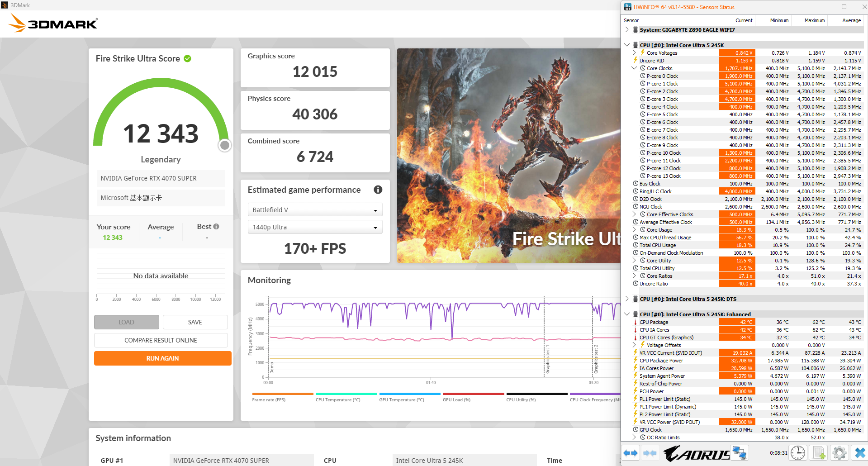Viewport: 868px width, 466px height.
Task: Click the NVIDIA GeForce RTX 4070 SUPER field under the score
Action: coord(161,178)
